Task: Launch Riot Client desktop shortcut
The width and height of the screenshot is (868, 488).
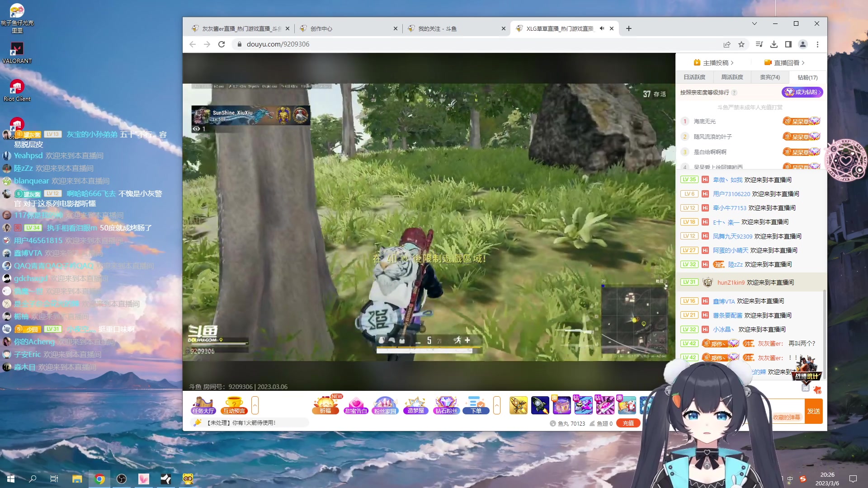Action: (x=17, y=90)
